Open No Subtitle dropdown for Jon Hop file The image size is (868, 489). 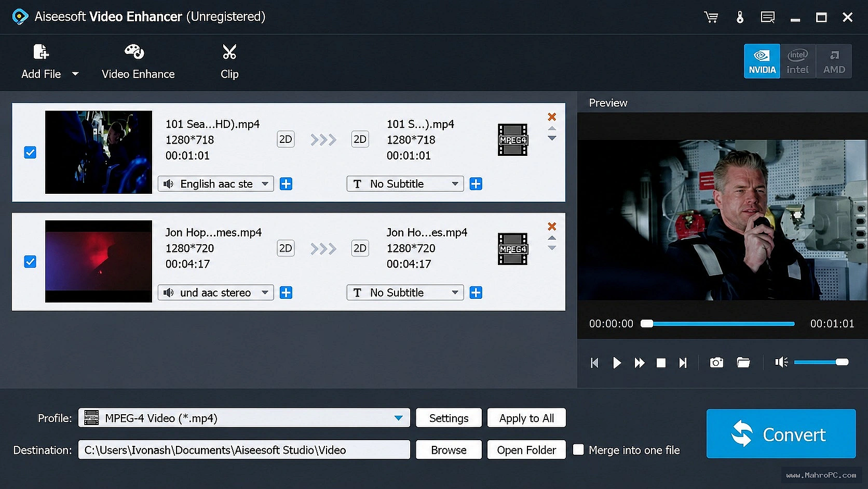tap(405, 293)
